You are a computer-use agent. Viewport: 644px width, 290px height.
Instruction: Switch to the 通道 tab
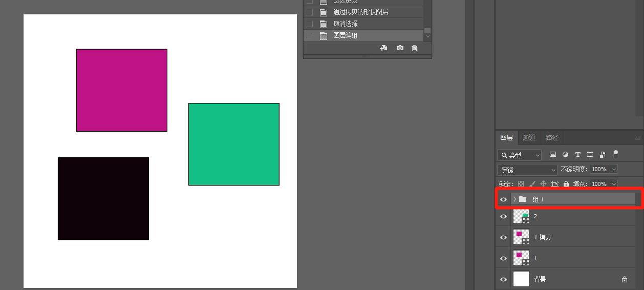tap(529, 137)
